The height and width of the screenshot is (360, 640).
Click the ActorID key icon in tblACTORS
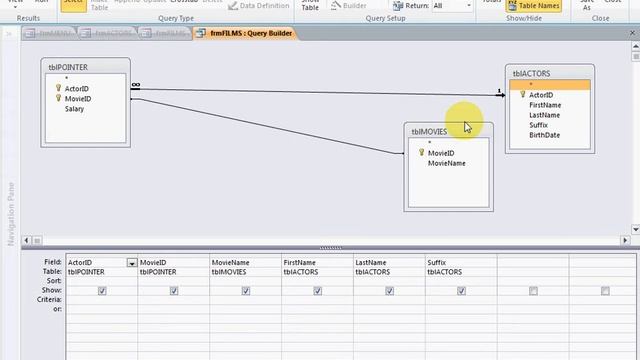(522, 94)
